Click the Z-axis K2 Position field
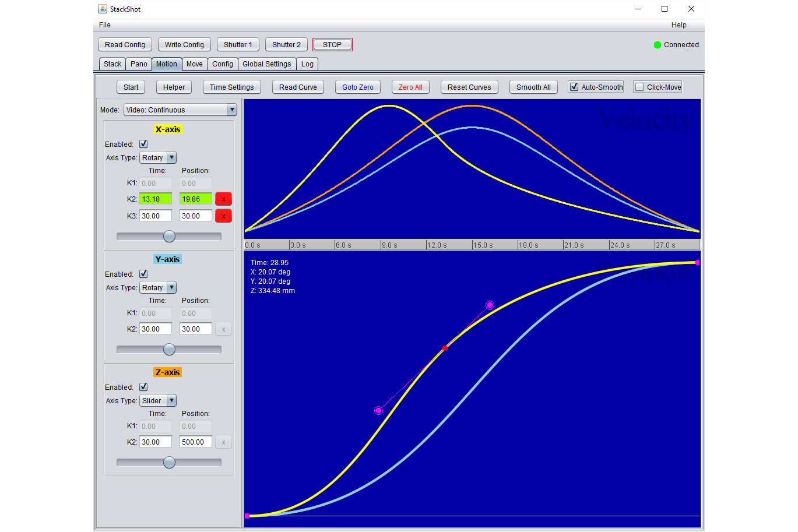The image size is (798, 532). (195, 442)
